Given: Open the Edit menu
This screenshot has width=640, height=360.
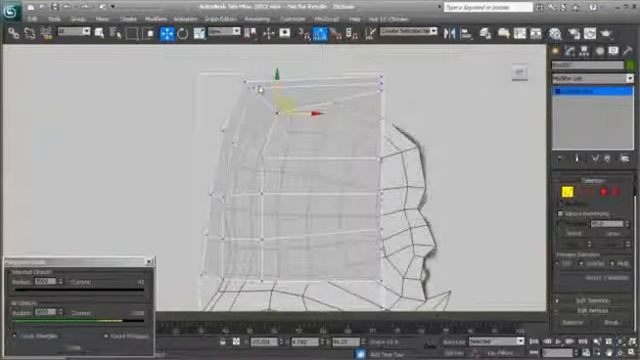Looking at the screenshot, I should coord(32,19).
